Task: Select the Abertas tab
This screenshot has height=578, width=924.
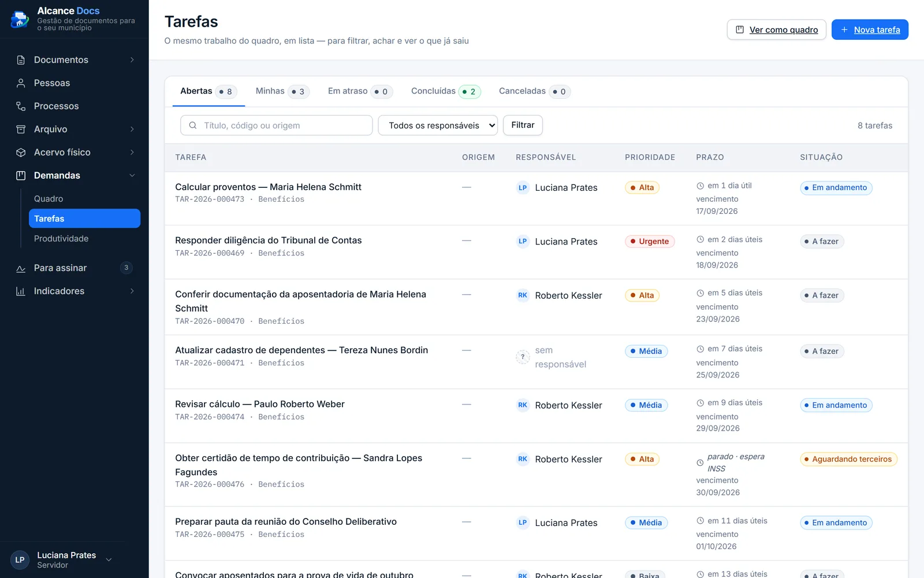Action: pos(208,91)
